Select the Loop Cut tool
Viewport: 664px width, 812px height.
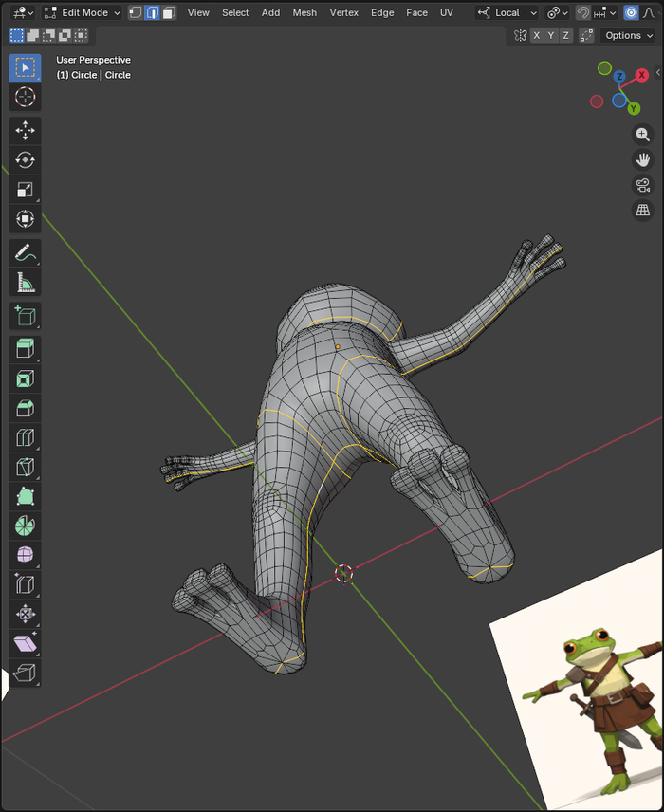[25, 437]
